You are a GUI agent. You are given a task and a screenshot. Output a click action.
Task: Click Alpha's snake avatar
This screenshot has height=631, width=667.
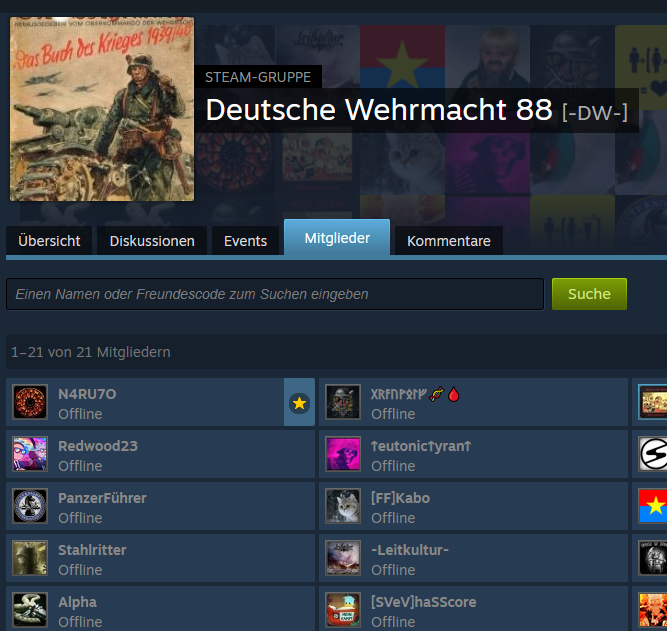pos(30,610)
